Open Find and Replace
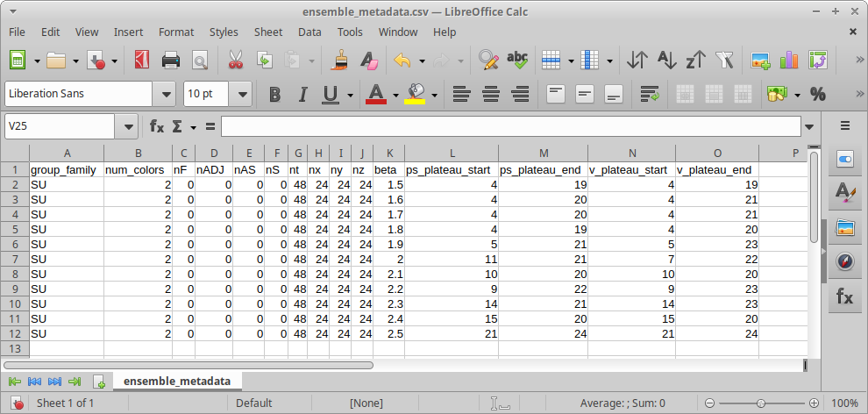 (489, 60)
